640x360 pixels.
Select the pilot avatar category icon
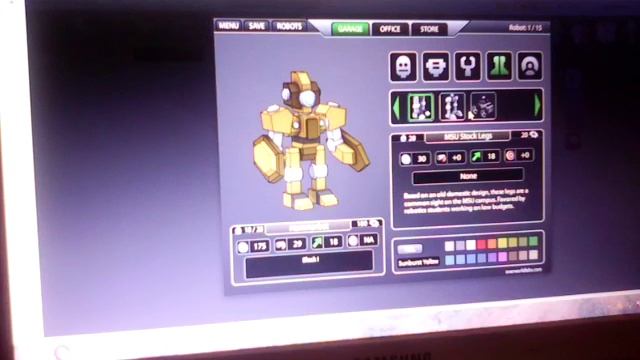[529, 66]
